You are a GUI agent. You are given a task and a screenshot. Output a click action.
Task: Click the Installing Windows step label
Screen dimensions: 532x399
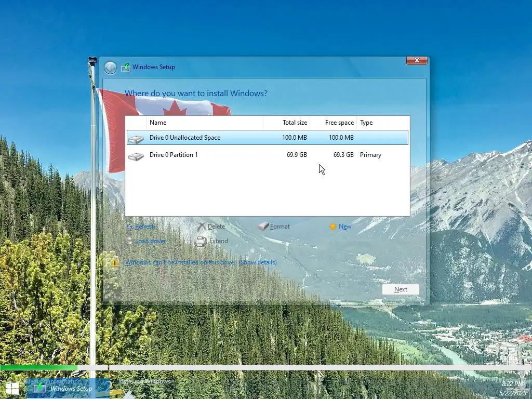(144, 381)
